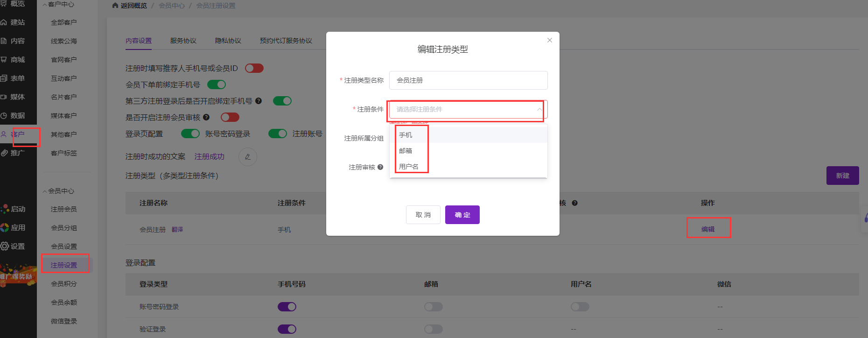
Task: Open 全部客户 in the submenu
Action: coord(64,22)
